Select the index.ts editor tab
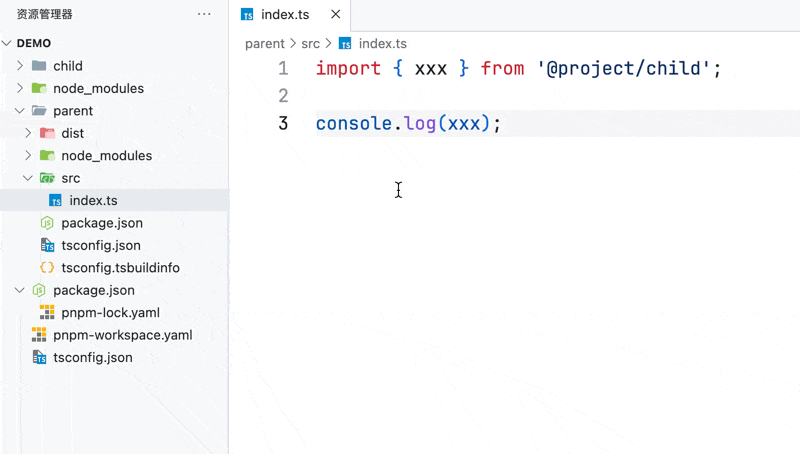The width and height of the screenshot is (800, 454). tap(290, 15)
